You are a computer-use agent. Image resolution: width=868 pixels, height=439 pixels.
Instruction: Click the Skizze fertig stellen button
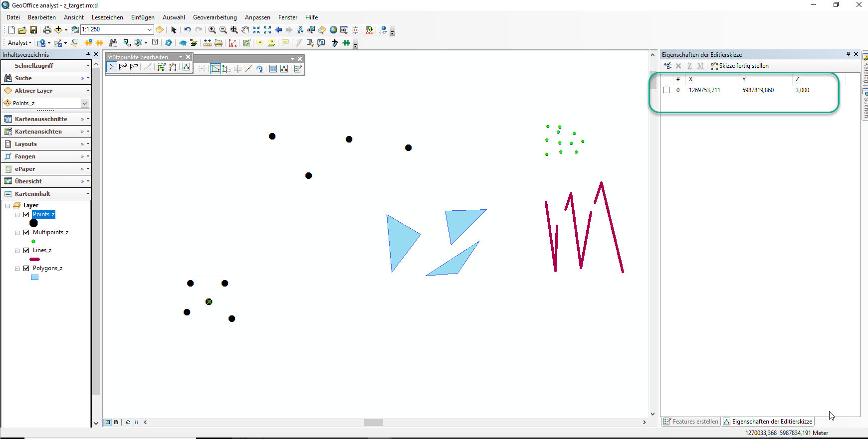(x=740, y=66)
